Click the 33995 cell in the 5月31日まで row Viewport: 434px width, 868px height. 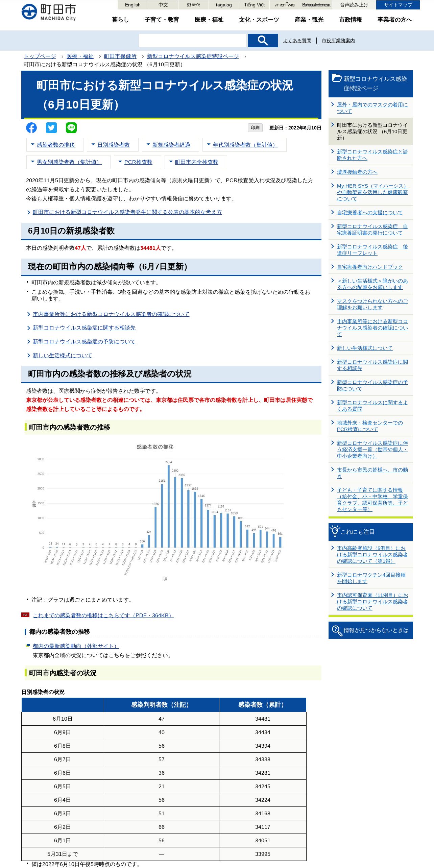263,854
